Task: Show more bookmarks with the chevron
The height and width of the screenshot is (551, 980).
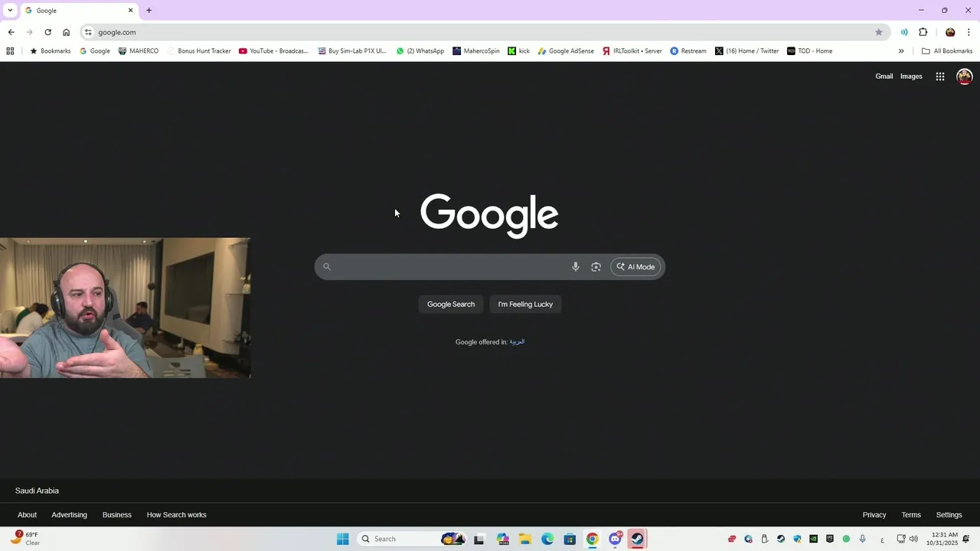Action: coord(901,51)
